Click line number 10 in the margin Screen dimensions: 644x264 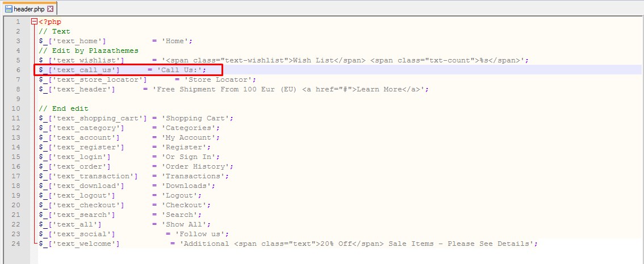point(16,109)
